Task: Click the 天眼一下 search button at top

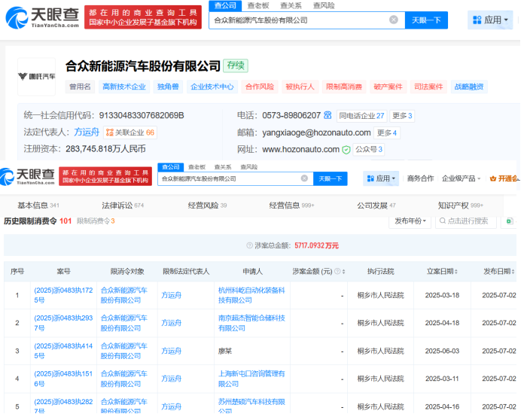Action: point(426,20)
